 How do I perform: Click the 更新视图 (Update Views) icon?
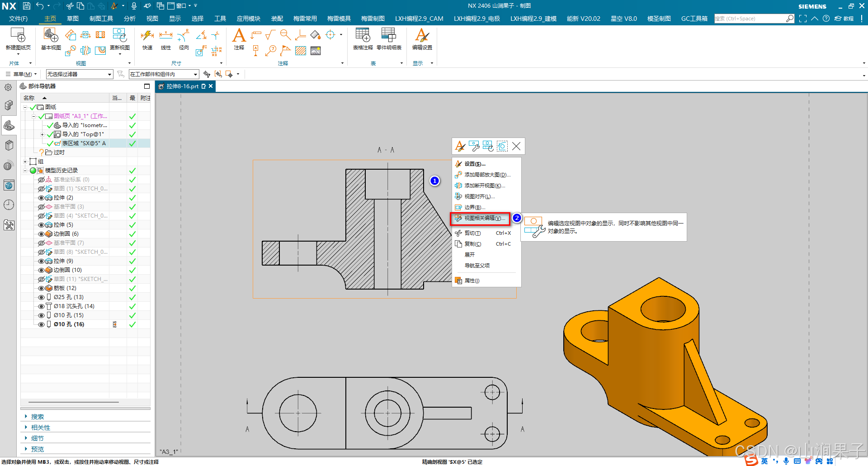point(120,35)
